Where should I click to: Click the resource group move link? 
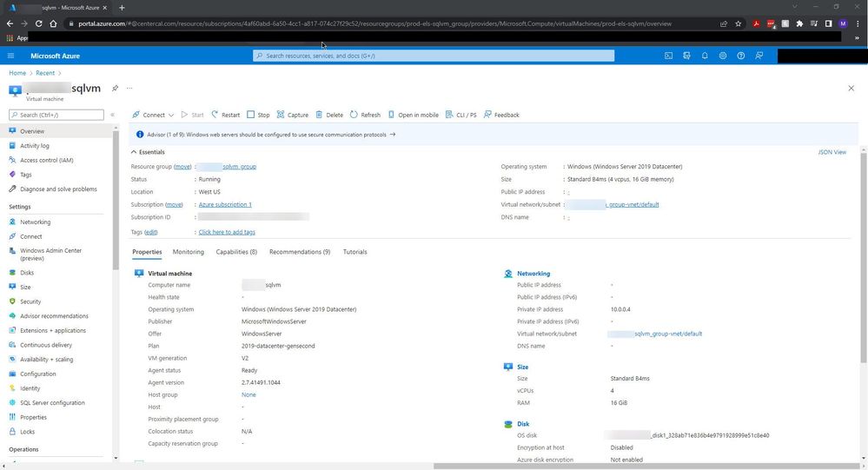[182, 167]
